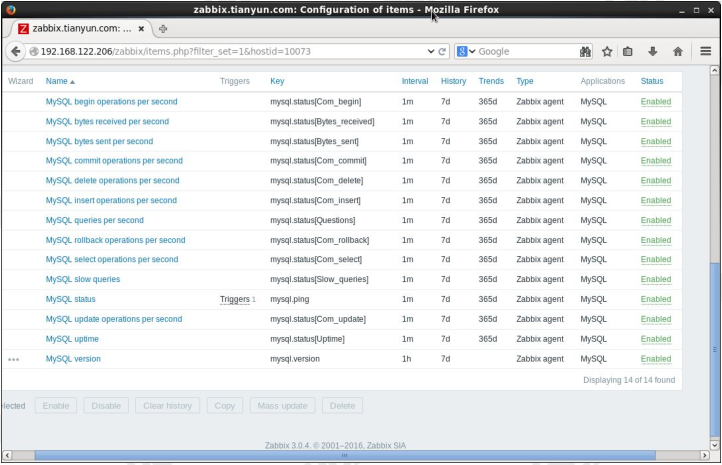Toggle Enabled status of MySQL insert operations
The width and height of the screenshot is (722, 465).
[656, 200]
